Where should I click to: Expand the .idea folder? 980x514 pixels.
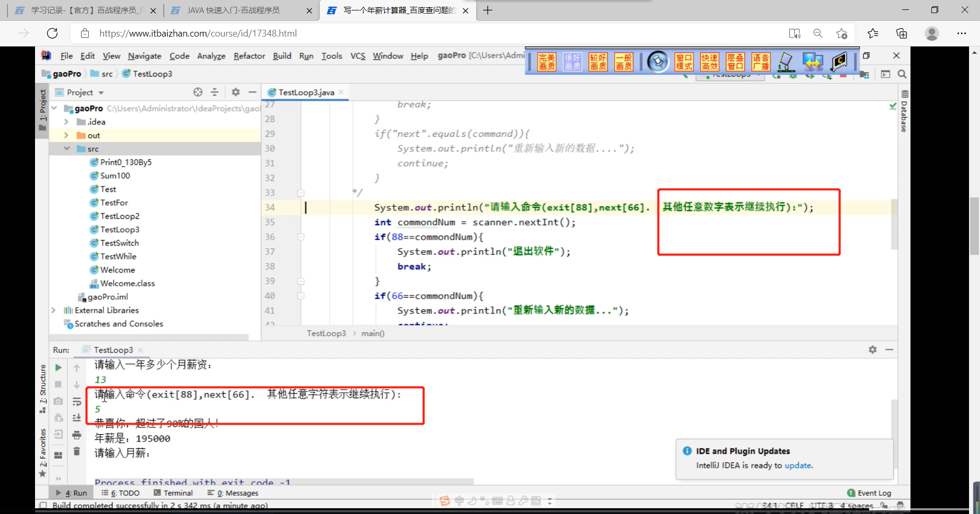(x=66, y=122)
